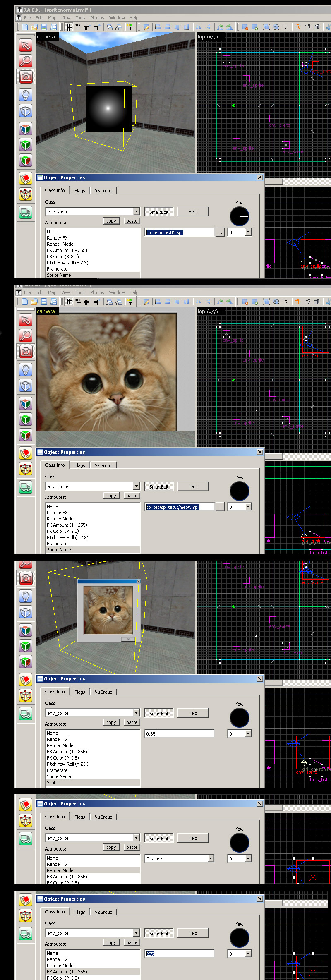
Task: Open Yaw angle dropdown in meow.spr properties dialog
Action: 248,507
